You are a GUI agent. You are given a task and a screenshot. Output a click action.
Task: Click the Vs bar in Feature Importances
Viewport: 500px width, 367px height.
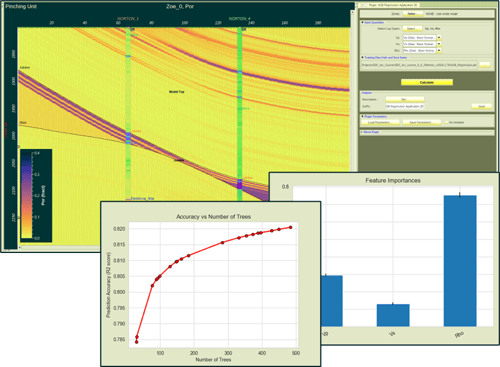point(393,315)
